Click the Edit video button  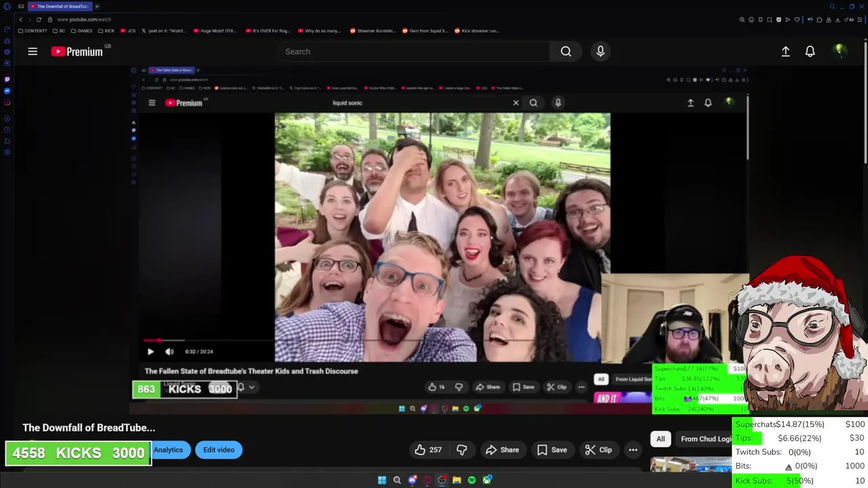[218, 450]
